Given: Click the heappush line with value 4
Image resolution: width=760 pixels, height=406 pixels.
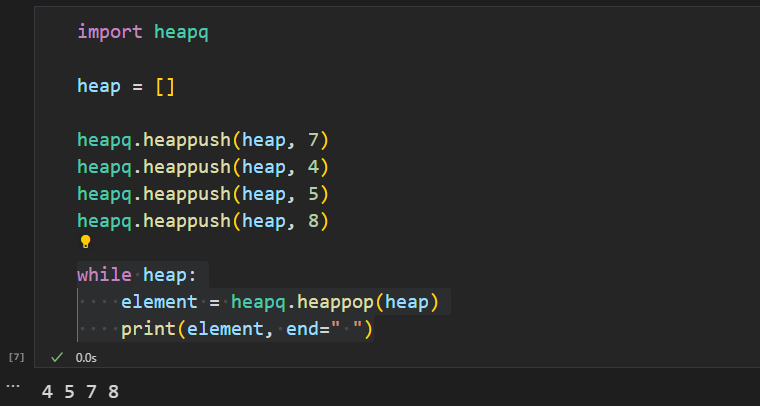Looking at the screenshot, I should [203, 167].
